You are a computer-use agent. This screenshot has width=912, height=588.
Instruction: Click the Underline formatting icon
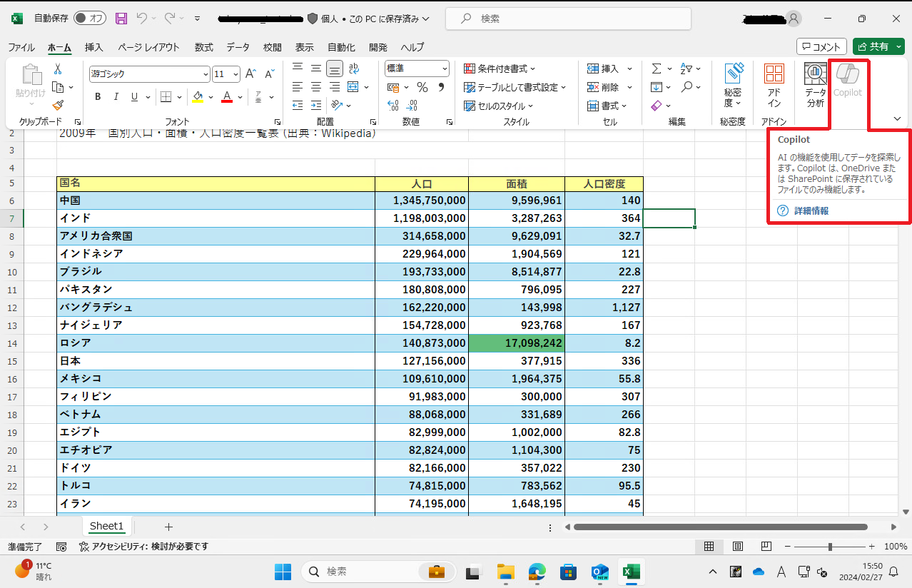134,97
